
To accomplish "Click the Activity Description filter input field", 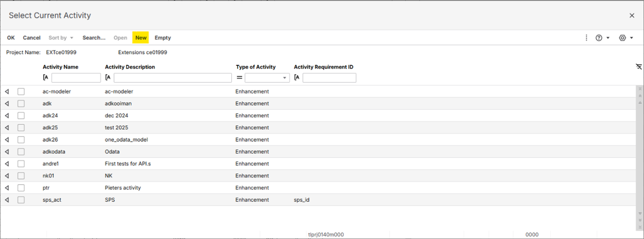I will coord(172,78).
